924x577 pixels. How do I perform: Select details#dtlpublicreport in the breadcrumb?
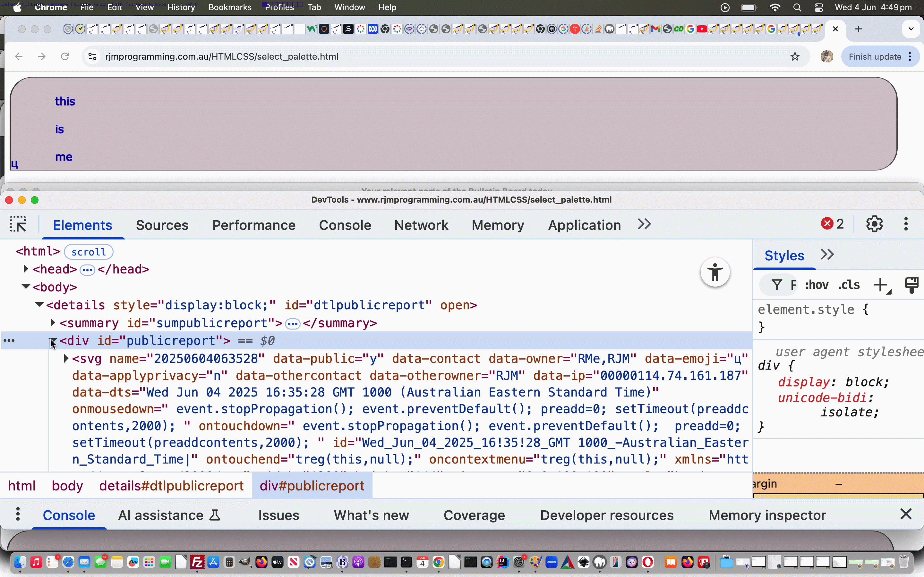click(171, 486)
